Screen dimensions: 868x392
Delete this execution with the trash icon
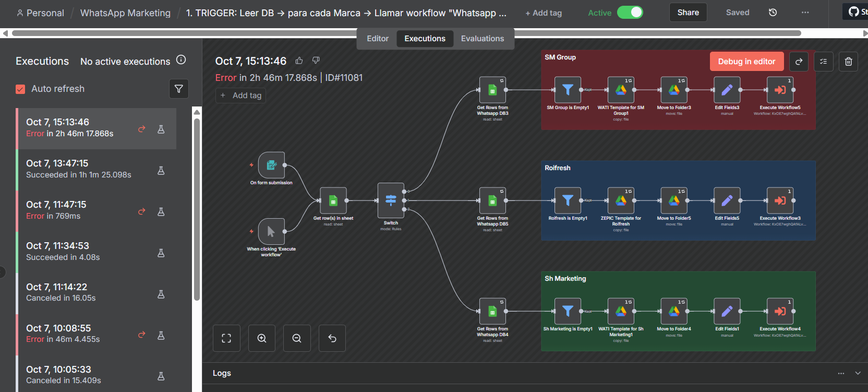[x=849, y=62]
